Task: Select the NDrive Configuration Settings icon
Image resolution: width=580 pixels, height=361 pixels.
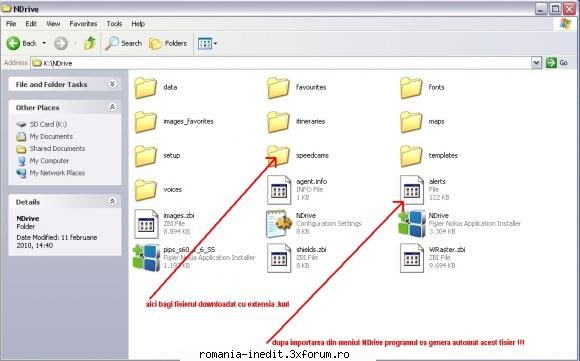Action: (278, 224)
